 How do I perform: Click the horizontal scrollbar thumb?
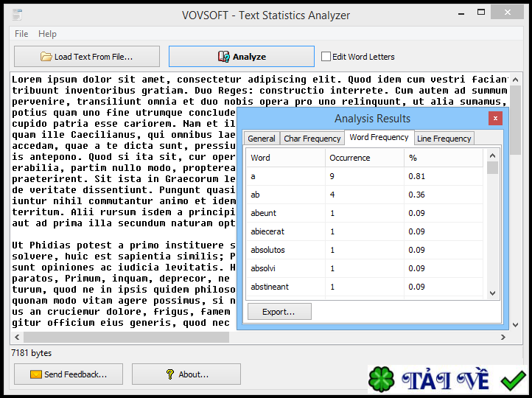click(x=126, y=337)
